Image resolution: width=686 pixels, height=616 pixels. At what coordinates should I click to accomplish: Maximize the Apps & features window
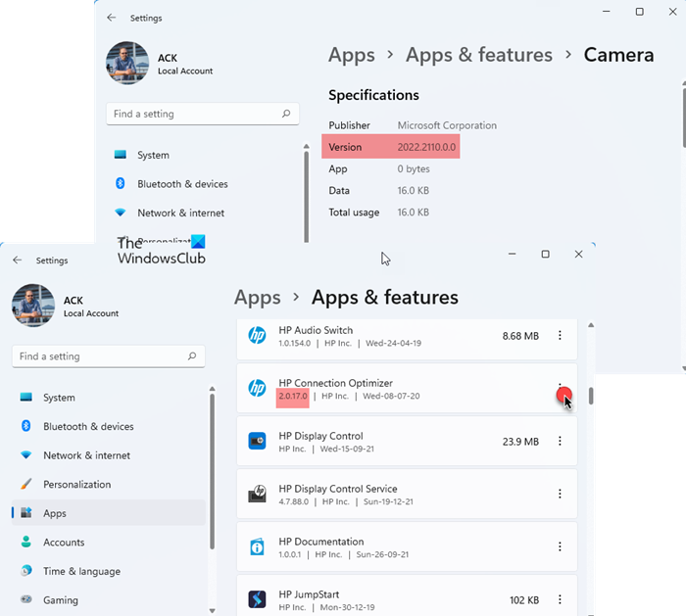click(545, 254)
